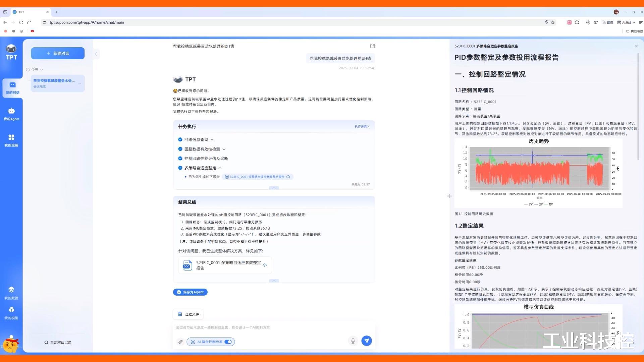This screenshot has width=644, height=362.
Task: Expand the 回路信息查询 task step
Action: [x=212, y=140]
